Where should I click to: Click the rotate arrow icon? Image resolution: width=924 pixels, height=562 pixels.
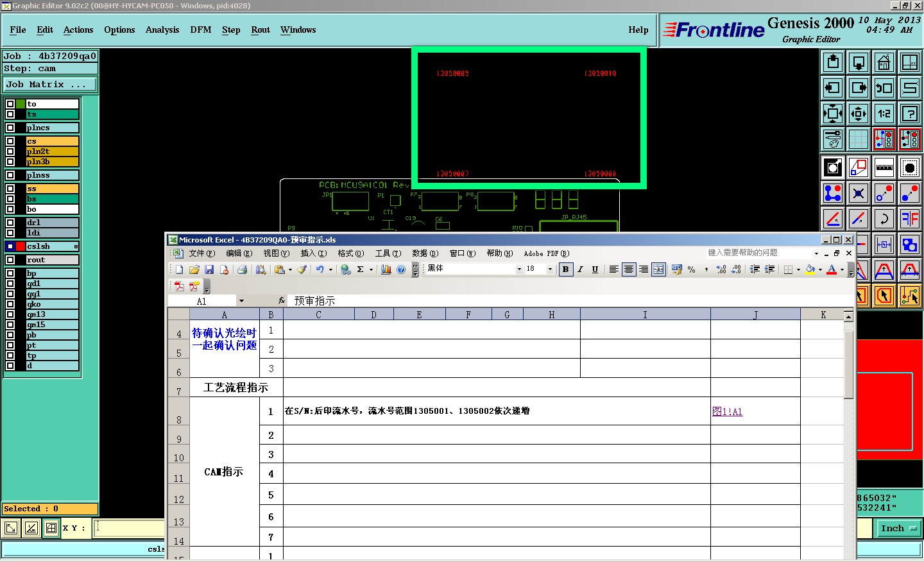coord(884,219)
